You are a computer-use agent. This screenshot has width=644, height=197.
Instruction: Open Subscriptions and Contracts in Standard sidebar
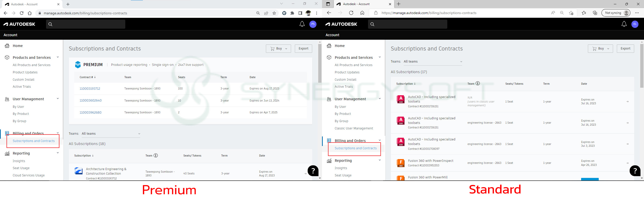click(356, 148)
